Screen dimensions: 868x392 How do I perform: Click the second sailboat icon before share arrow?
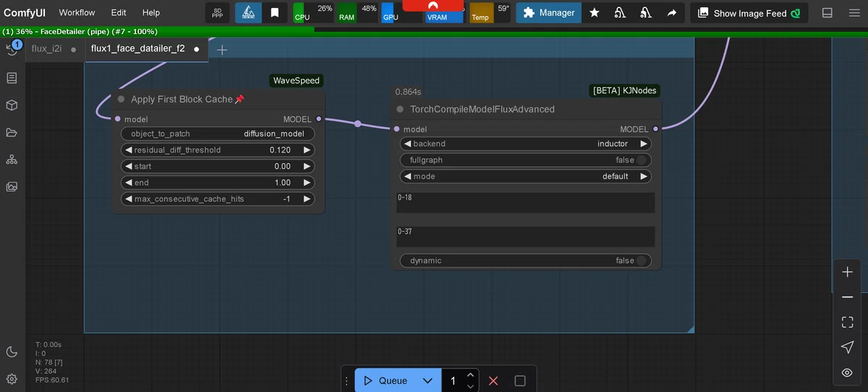tap(646, 12)
